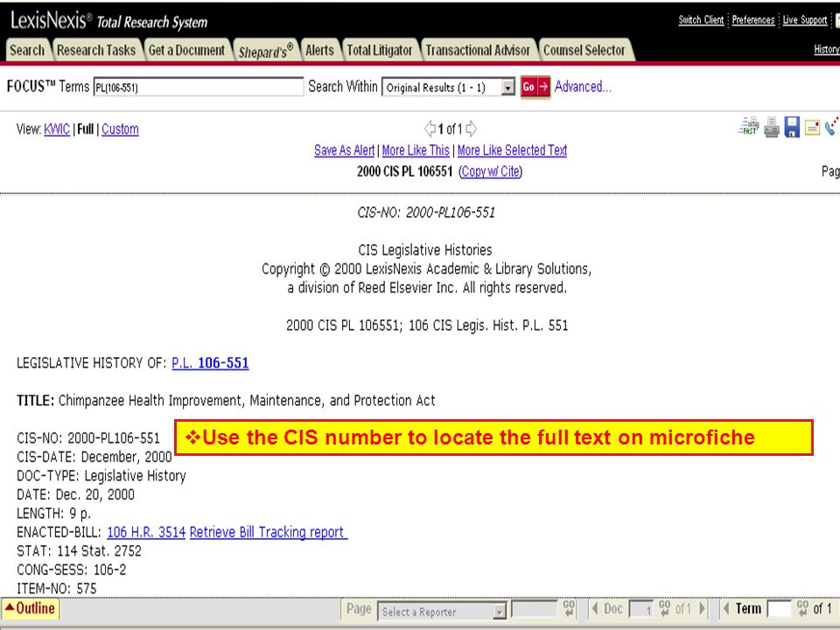Screen dimensions: 840x630
Task: Click More Like Selected Text link
Action: point(512,150)
